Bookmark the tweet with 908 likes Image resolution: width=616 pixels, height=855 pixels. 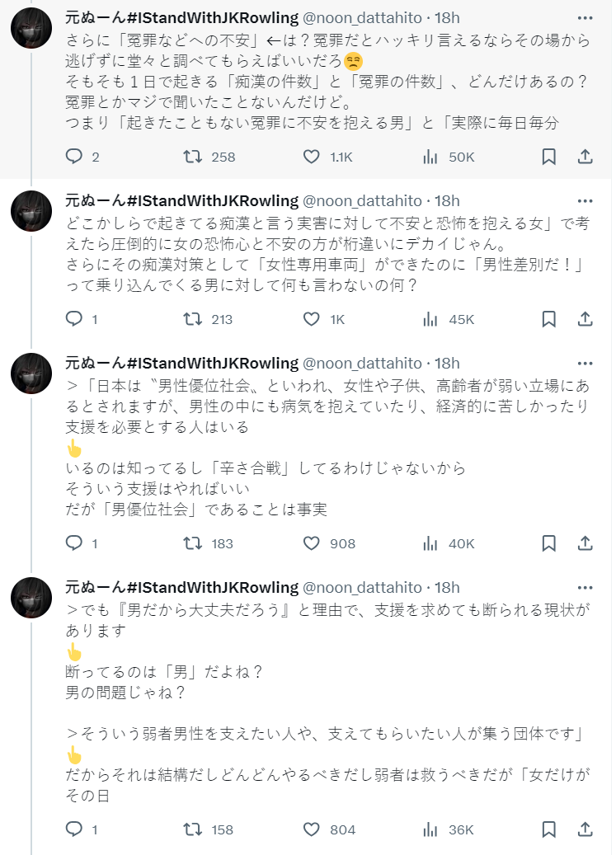[x=549, y=543]
